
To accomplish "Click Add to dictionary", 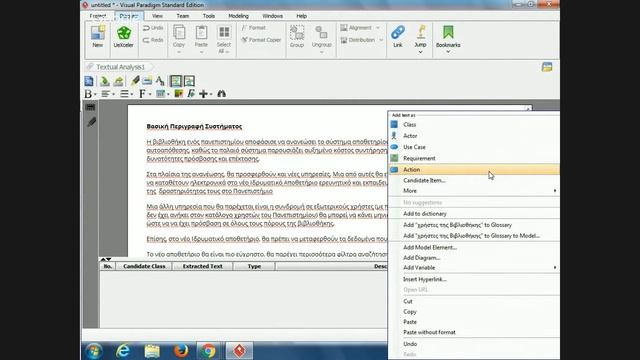I will click(x=474, y=214).
